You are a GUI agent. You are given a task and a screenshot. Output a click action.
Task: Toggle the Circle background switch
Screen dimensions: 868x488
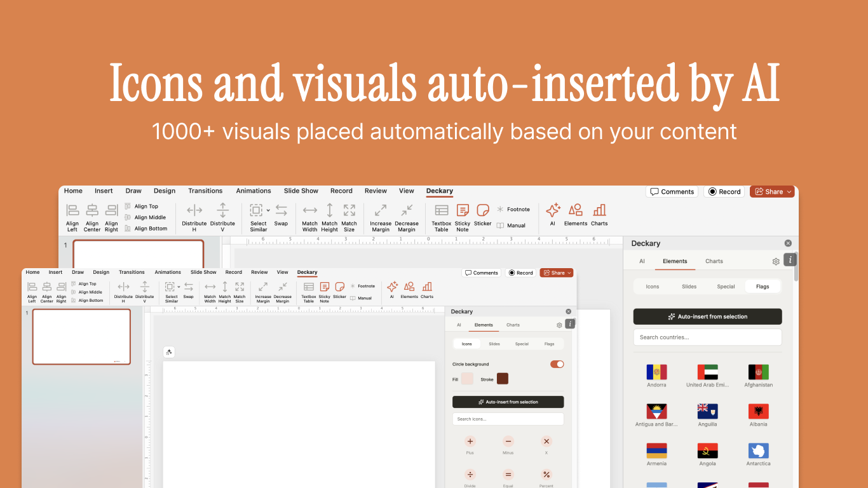[556, 364]
